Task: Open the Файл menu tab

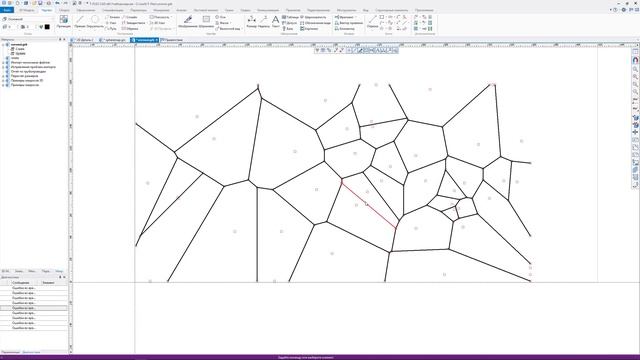Action: click(x=7, y=10)
